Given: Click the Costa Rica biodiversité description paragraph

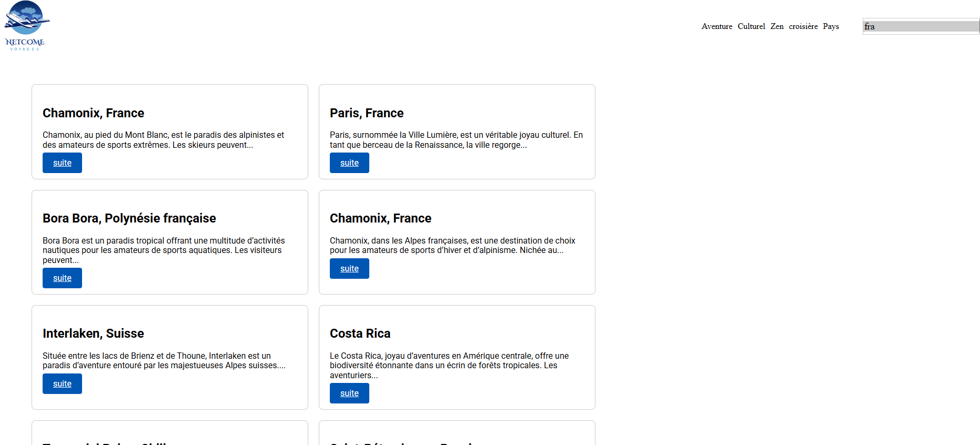Looking at the screenshot, I should pyautogui.click(x=449, y=366).
